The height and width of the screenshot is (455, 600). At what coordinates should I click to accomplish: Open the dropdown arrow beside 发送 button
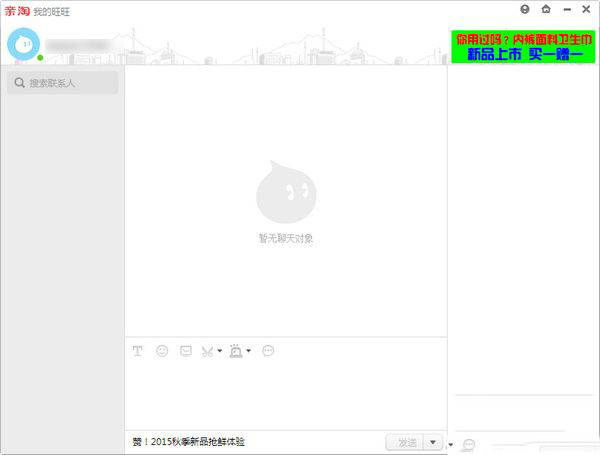point(433,442)
